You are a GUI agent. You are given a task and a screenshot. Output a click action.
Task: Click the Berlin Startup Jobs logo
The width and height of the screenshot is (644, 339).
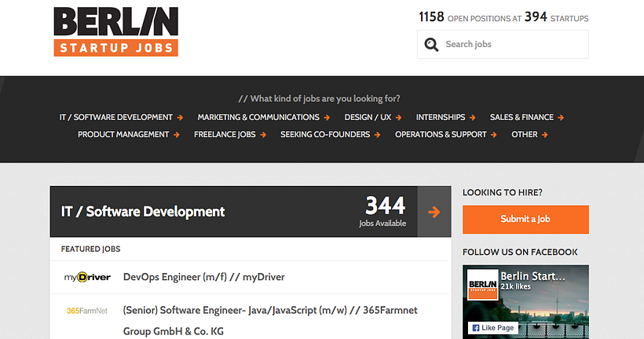tap(115, 31)
